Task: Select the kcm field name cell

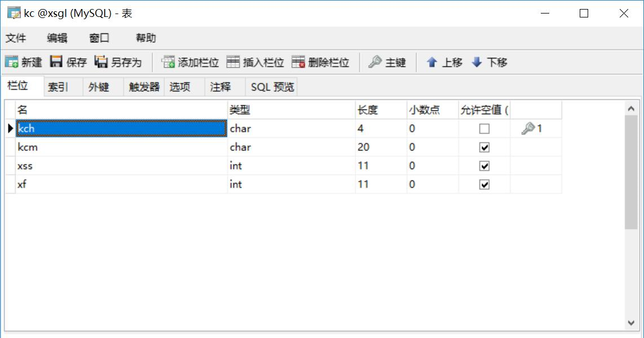Action: click(x=122, y=147)
